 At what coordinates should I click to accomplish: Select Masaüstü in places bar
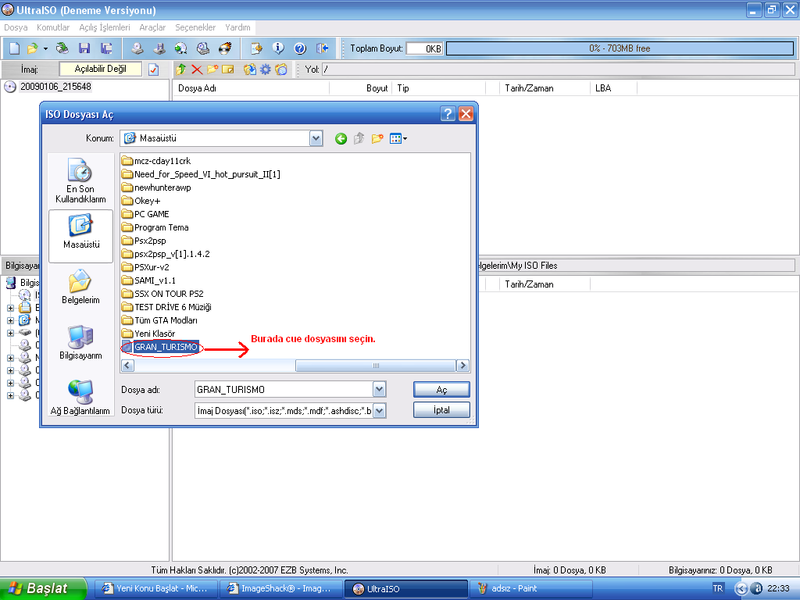pyautogui.click(x=81, y=236)
